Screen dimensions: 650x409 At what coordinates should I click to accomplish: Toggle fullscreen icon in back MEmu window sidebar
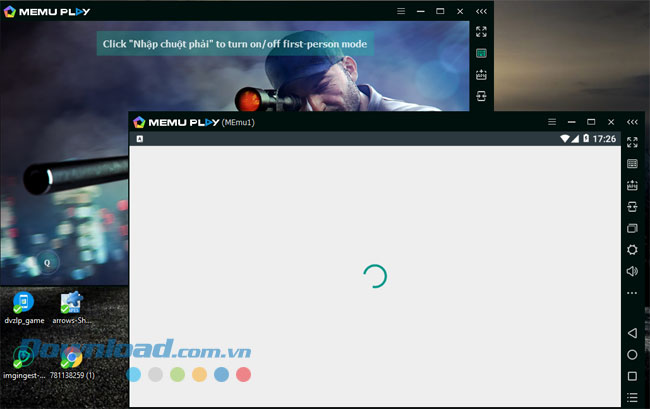click(481, 31)
